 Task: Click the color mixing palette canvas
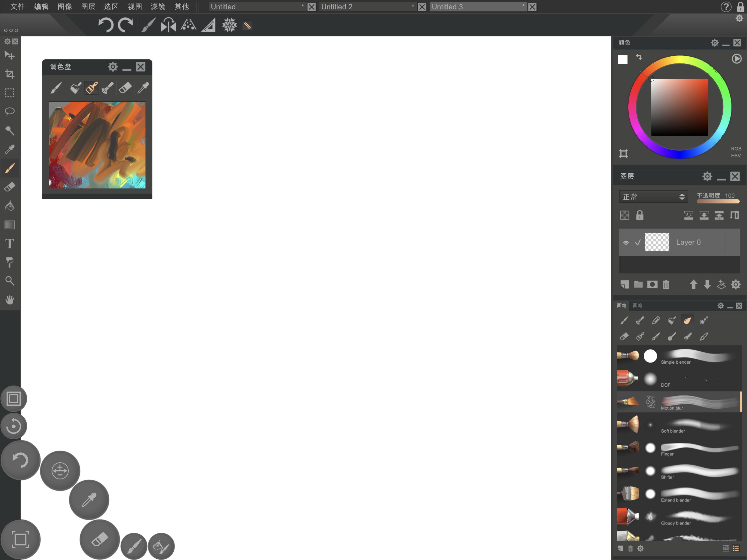tap(97, 145)
